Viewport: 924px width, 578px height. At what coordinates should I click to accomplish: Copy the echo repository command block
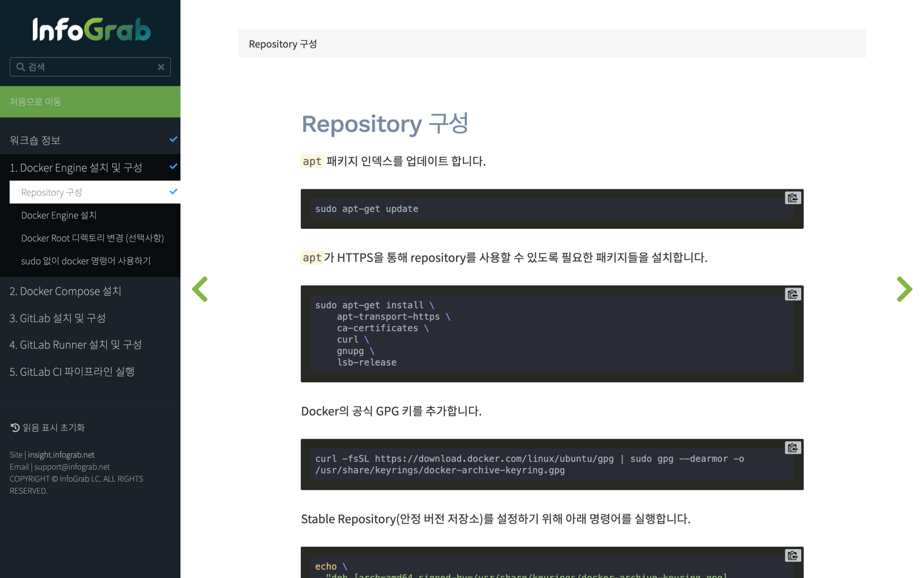(x=793, y=556)
